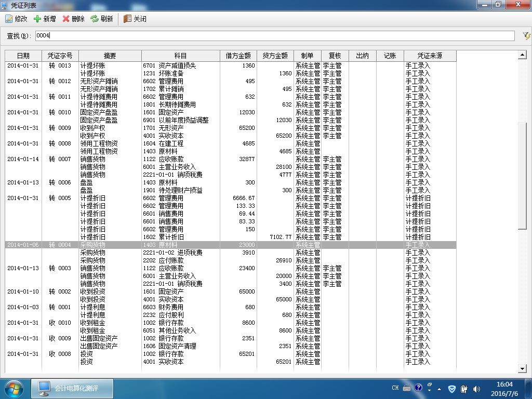Click the 科目 column header
Viewport: 532px width, 399px height.
pyautogui.click(x=180, y=56)
